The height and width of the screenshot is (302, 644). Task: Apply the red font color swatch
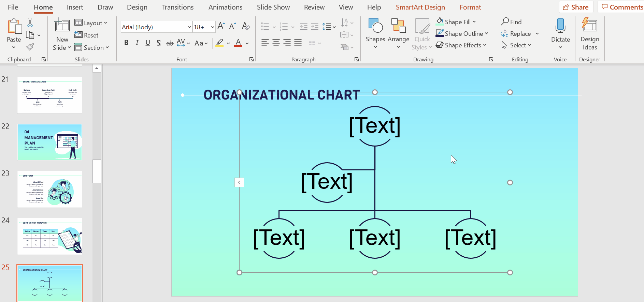(238, 43)
